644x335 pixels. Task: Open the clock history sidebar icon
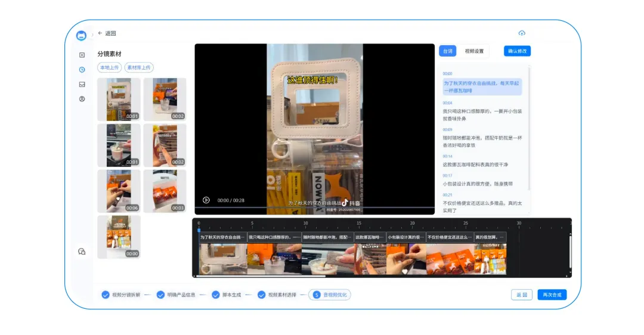point(82,70)
